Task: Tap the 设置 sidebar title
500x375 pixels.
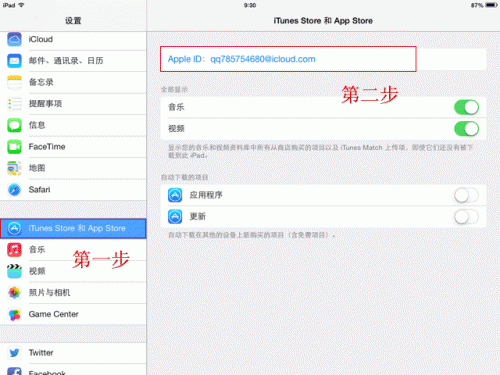Action: point(73,21)
